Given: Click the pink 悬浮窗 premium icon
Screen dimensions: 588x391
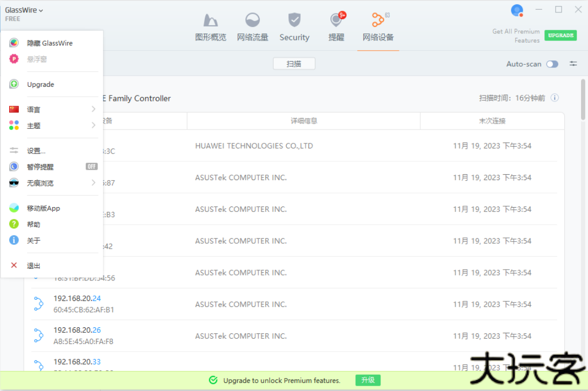Looking at the screenshot, I should (14, 59).
